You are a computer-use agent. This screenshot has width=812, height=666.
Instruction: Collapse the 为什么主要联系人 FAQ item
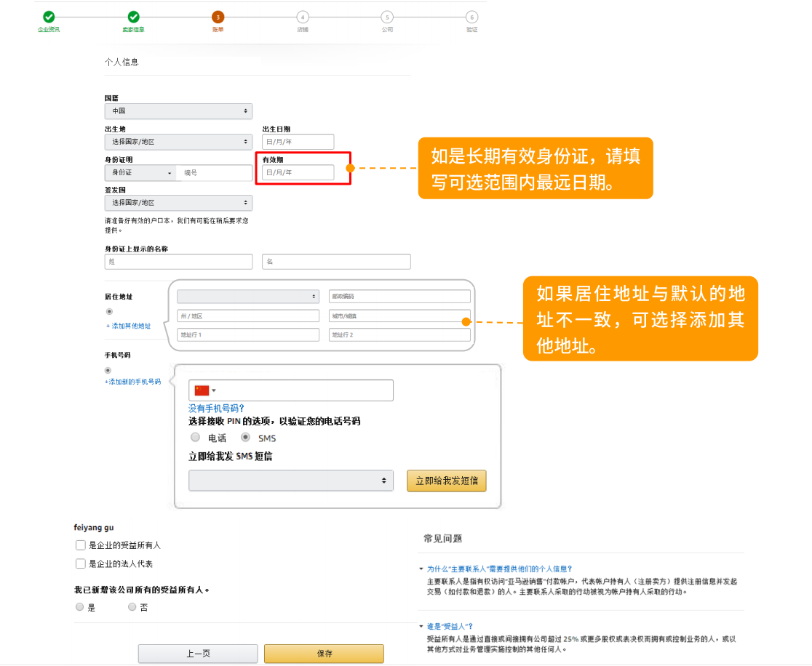tap(421, 569)
